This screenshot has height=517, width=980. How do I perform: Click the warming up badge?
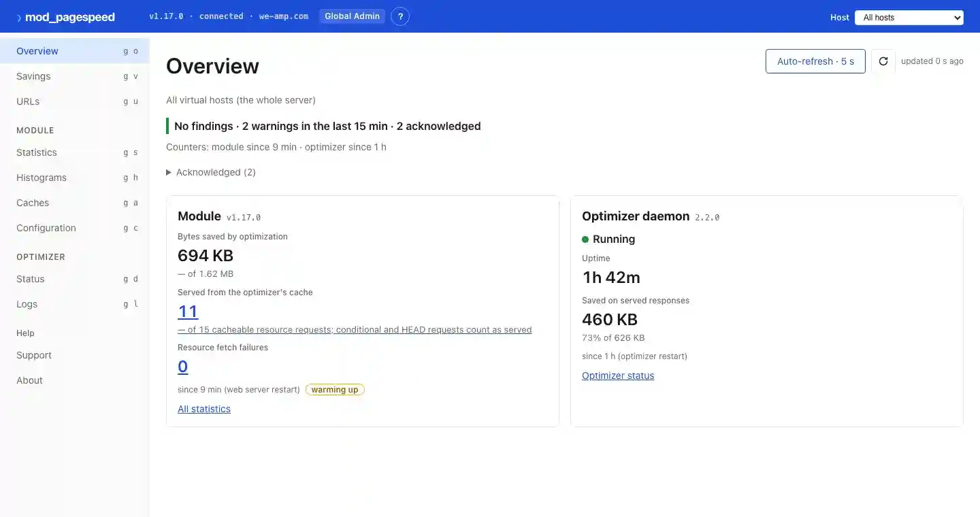[x=335, y=390]
